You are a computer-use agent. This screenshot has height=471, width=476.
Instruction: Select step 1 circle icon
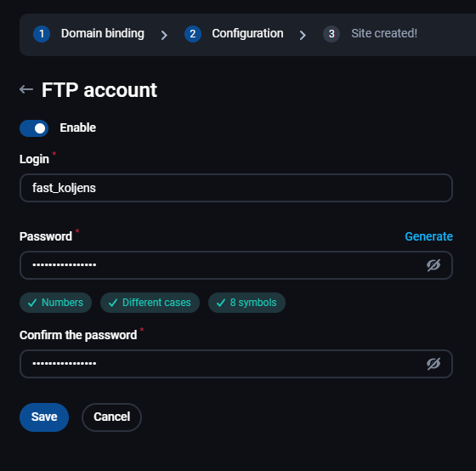42,34
